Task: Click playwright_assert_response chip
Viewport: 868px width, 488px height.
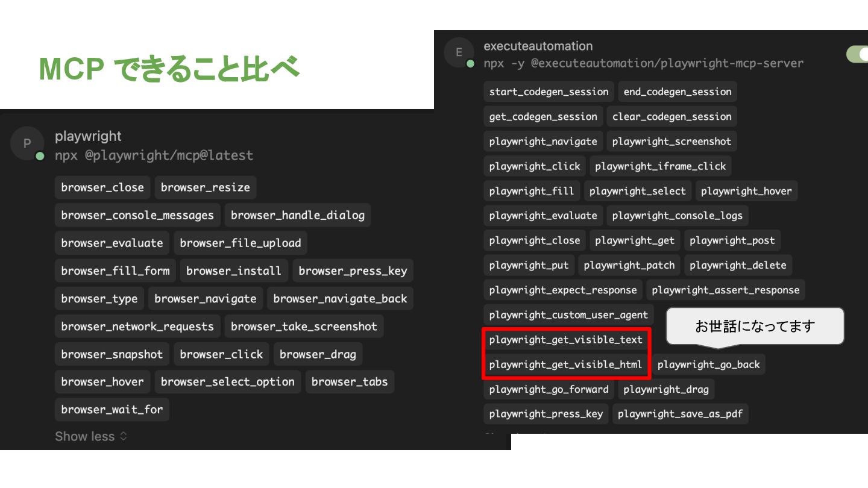Action: [726, 289]
